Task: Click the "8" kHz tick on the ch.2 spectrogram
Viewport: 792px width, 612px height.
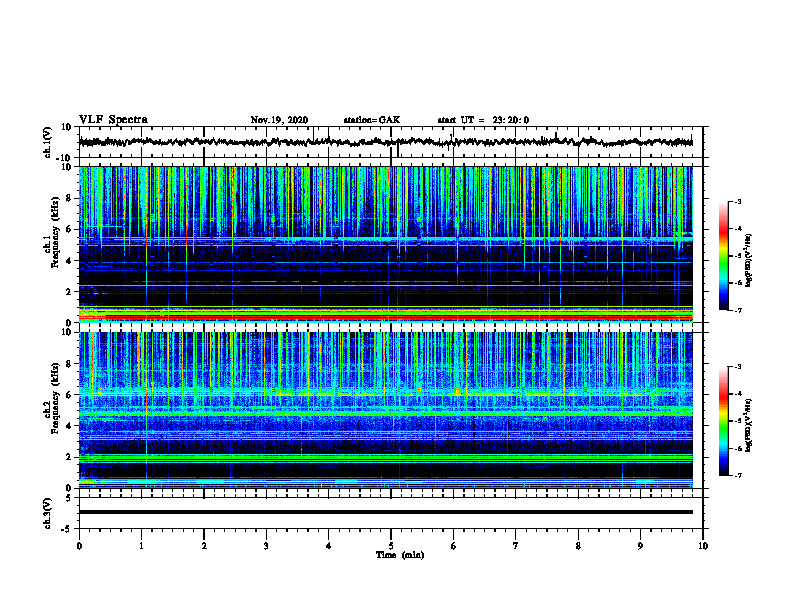Action: coord(69,364)
